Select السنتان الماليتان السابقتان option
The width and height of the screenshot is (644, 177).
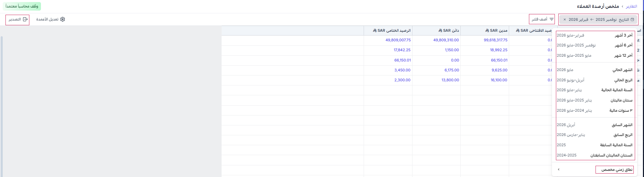point(595,155)
